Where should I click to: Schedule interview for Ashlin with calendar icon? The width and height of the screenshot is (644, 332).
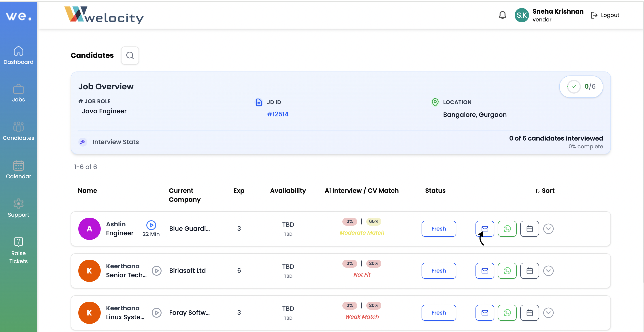pos(529,228)
